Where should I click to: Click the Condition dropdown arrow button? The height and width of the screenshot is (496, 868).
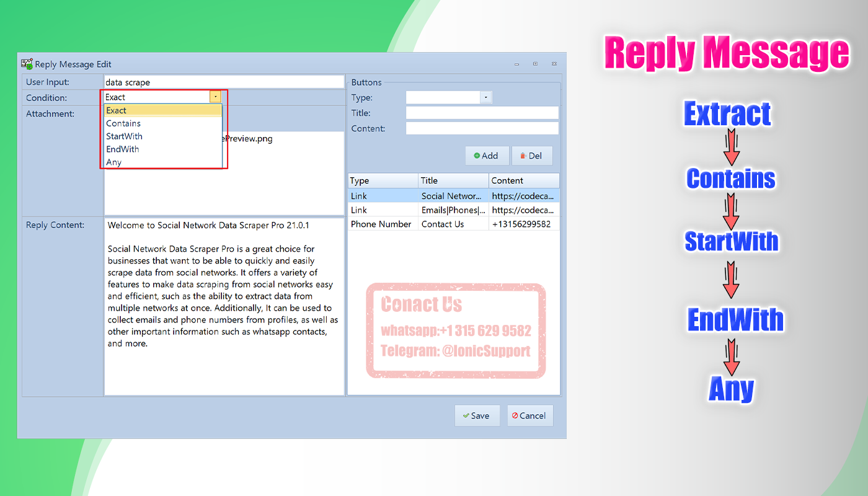click(215, 97)
